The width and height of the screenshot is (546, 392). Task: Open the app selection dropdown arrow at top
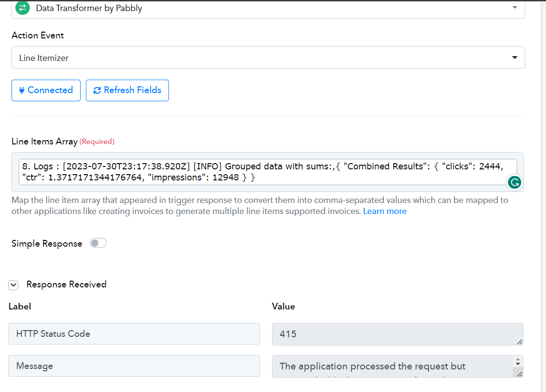point(515,8)
